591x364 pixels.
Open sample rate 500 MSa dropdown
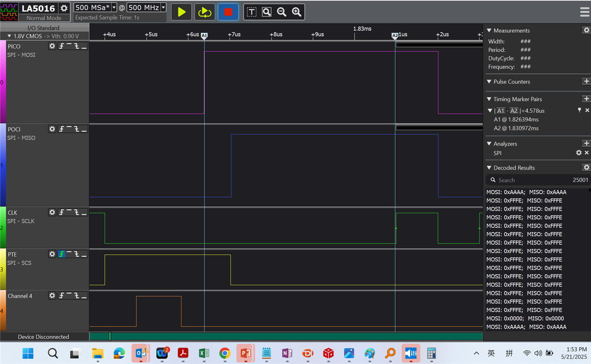(114, 7)
